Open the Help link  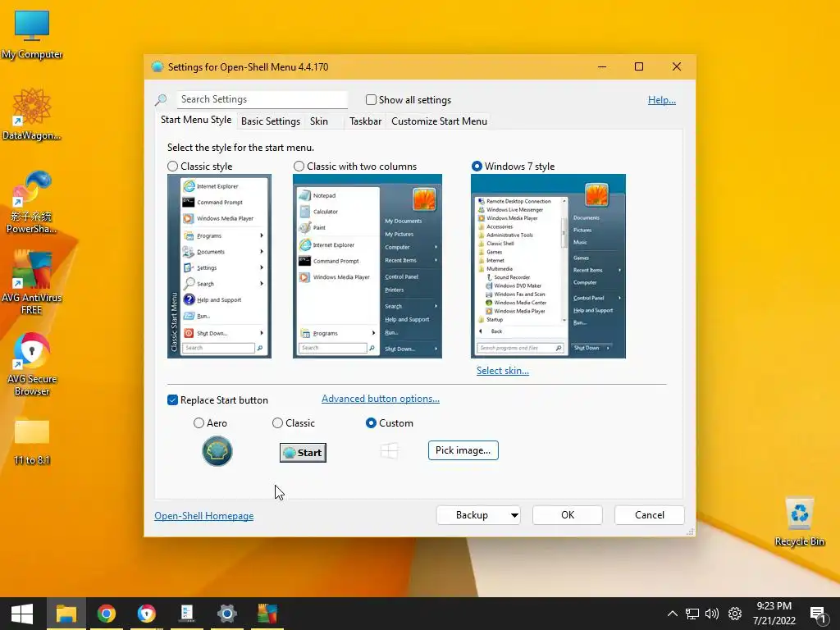[x=662, y=99]
